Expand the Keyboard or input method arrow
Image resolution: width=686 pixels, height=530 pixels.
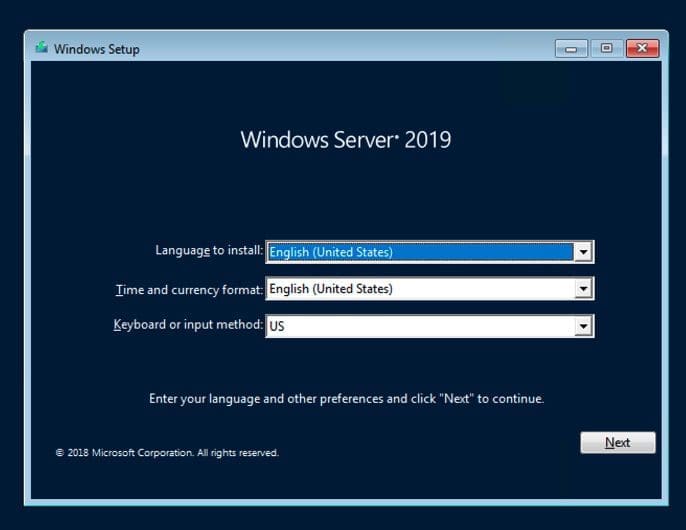tap(583, 326)
